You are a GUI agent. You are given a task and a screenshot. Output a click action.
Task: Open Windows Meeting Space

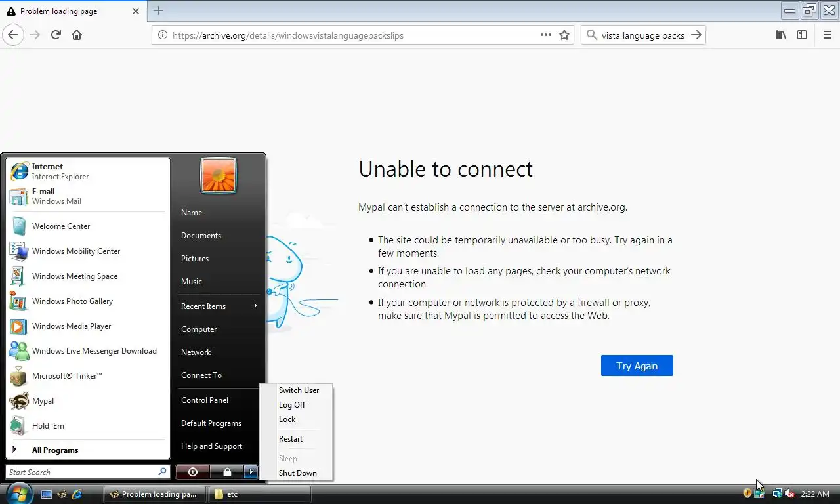click(x=88, y=276)
